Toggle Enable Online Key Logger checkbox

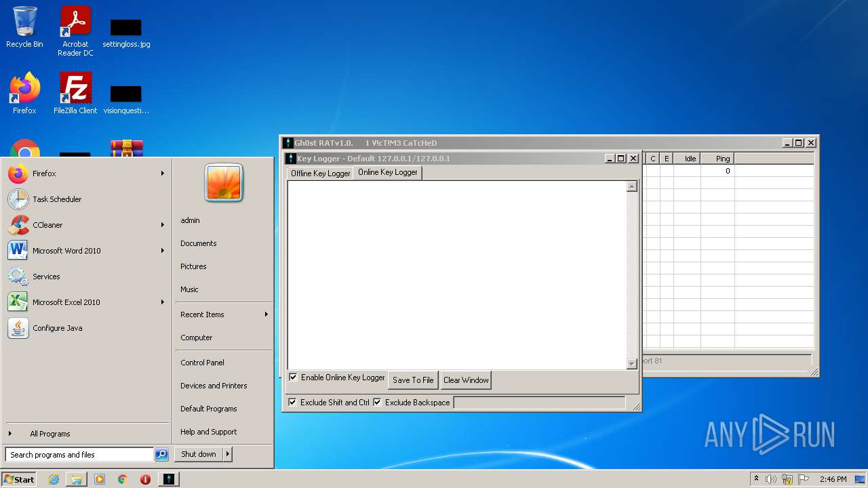[293, 378]
